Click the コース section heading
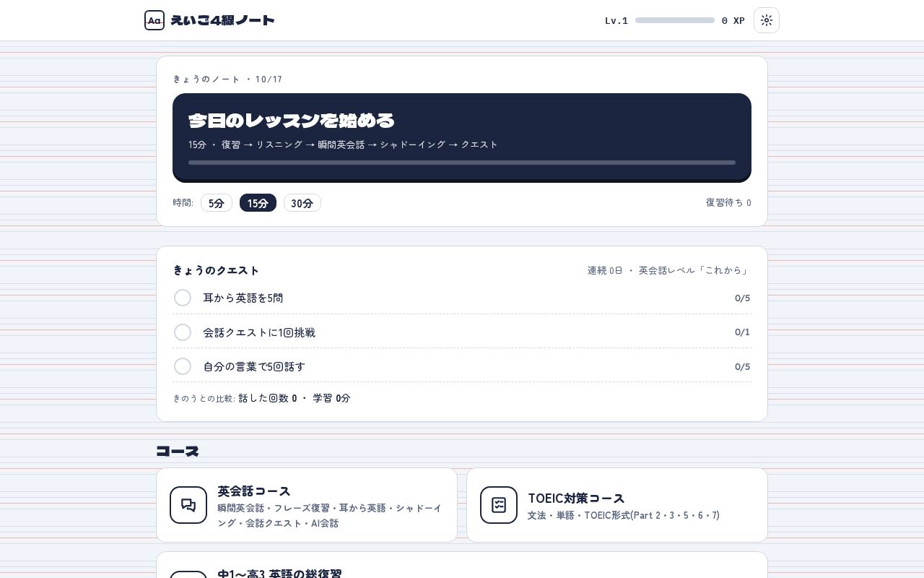The width and height of the screenshot is (924, 578). click(178, 451)
